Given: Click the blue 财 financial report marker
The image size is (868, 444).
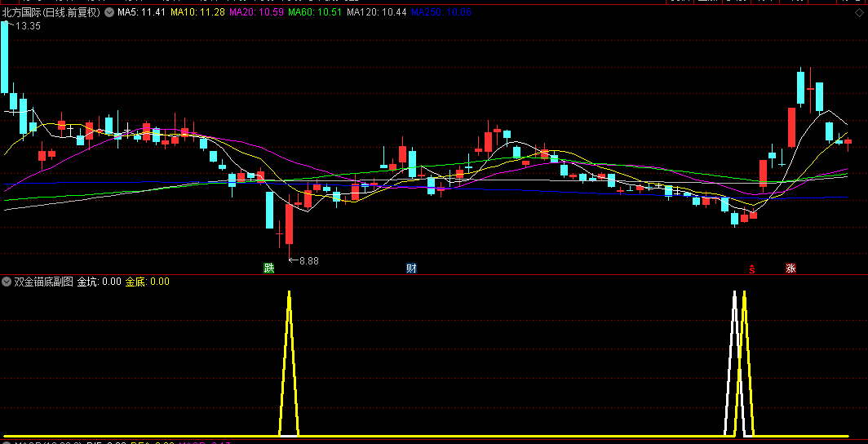Looking at the screenshot, I should [x=411, y=269].
